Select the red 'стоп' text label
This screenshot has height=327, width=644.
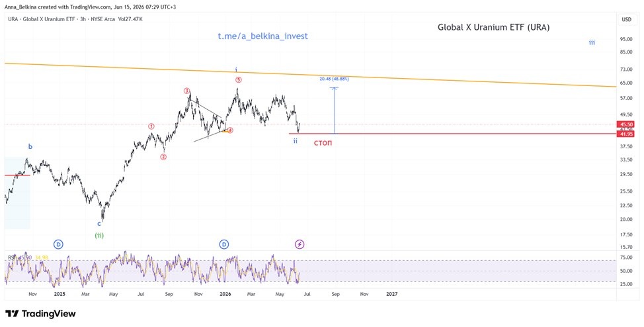click(x=323, y=143)
